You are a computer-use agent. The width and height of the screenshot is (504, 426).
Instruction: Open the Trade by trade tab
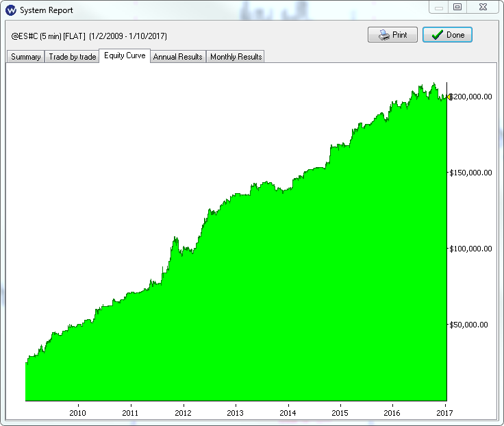point(72,57)
